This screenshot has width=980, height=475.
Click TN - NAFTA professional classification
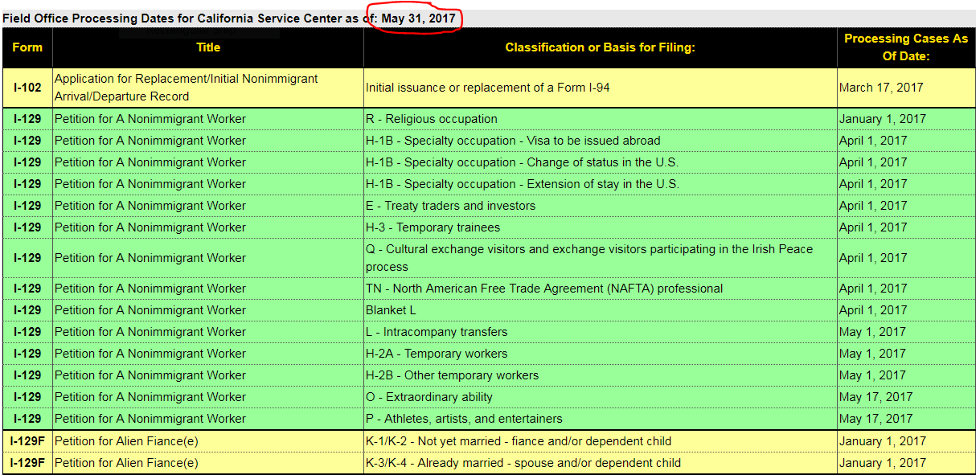(544, 289)
